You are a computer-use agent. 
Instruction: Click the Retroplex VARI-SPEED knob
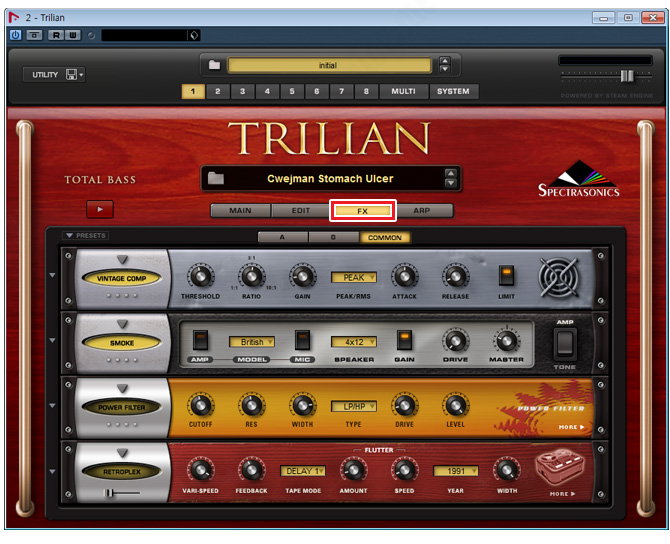click(200, 470)
